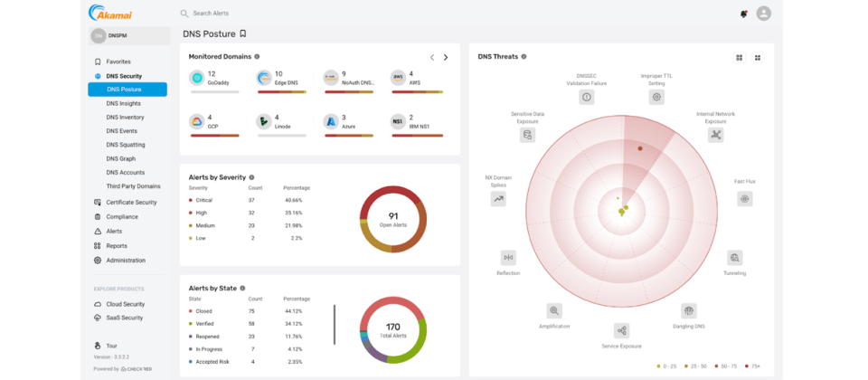
Task: Collapse the DNS Security menu section
Action: tap(123, 76)
